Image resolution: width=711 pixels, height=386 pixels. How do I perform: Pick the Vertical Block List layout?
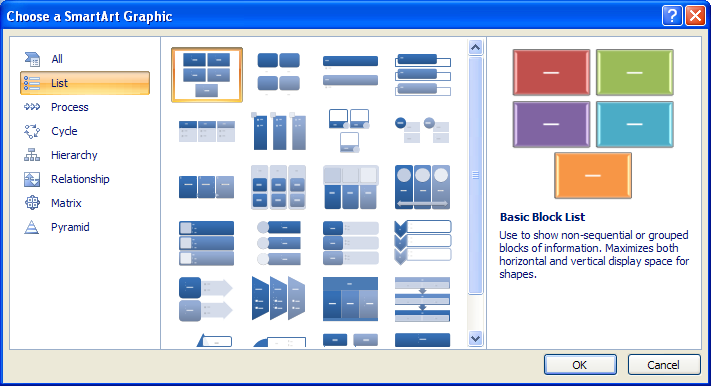click(x=350, y=243)
